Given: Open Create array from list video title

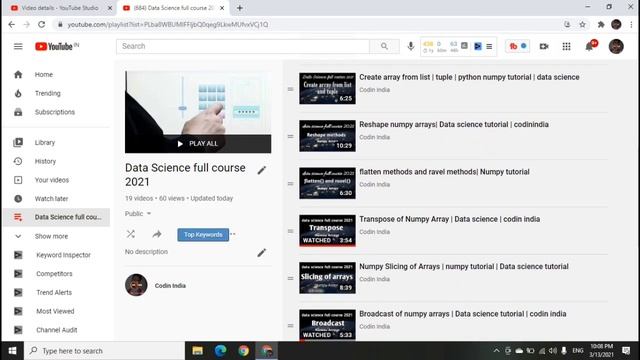Looking at the screenshot, I should [x=469, y=77].
